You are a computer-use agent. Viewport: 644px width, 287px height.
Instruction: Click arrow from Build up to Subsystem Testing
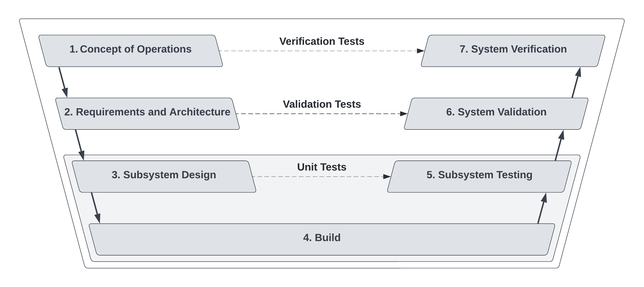pos(542,208)
